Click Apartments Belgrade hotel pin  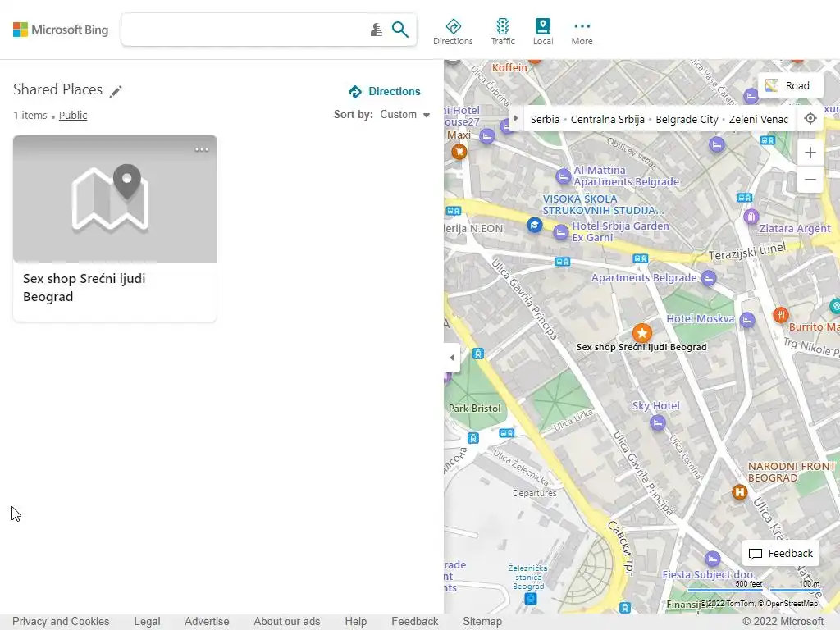click(x=708, y=278)
